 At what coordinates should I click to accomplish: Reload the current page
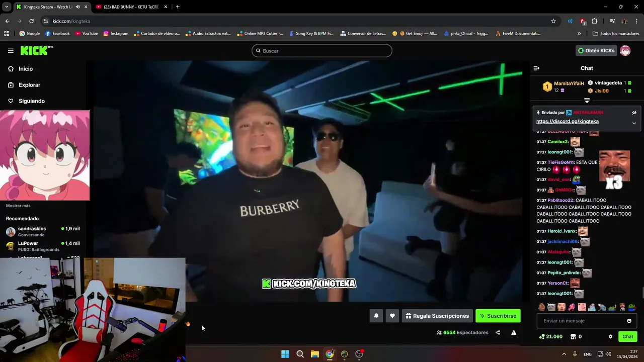(x=31, y=21)
